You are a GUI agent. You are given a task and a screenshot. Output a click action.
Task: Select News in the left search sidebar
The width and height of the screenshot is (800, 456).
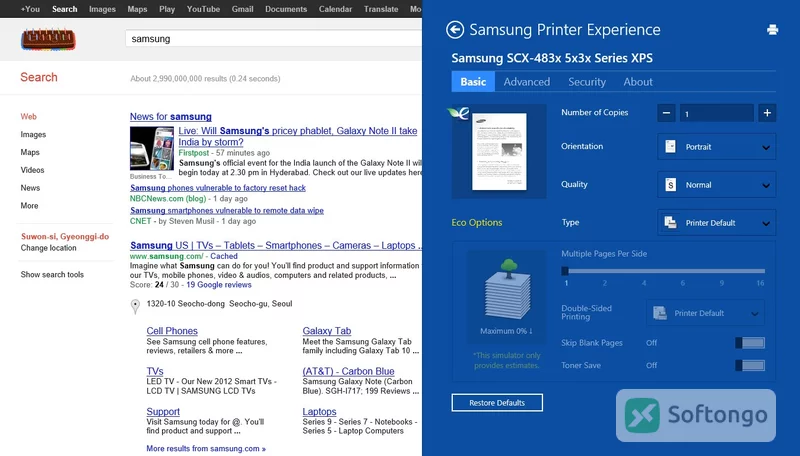pyautogui.click(x=30, y=188)
